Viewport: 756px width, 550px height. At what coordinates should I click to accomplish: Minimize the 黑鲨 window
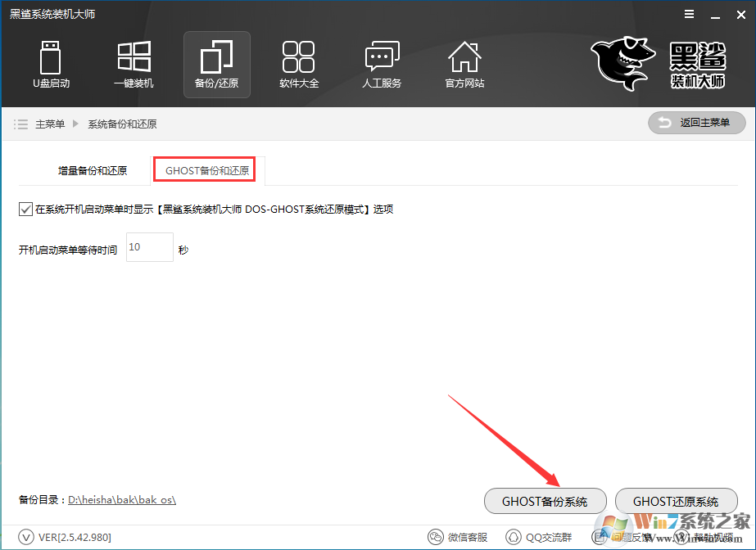716,16
